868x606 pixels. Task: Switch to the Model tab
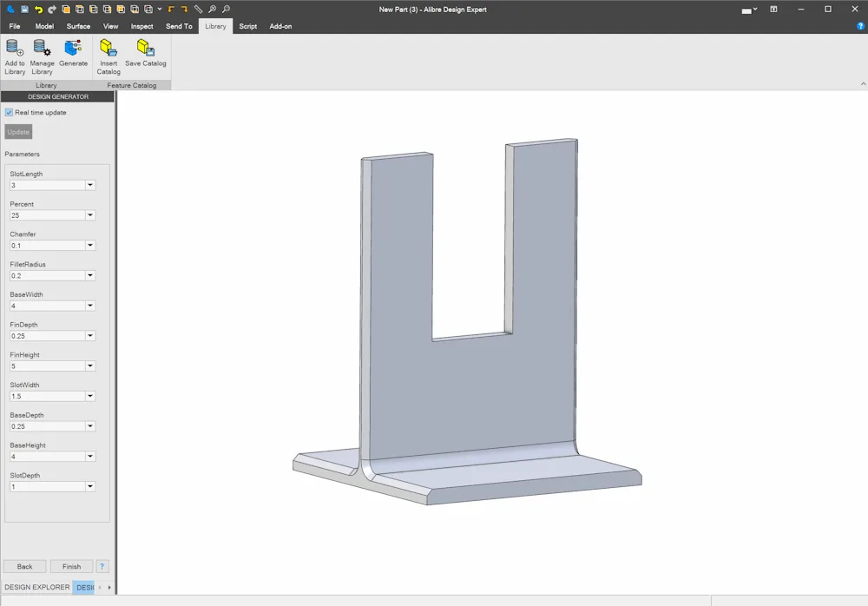pos(44,26)
